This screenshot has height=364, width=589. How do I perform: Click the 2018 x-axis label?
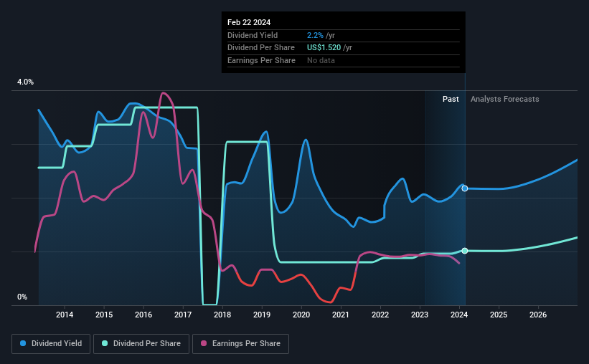pos(222,315)
